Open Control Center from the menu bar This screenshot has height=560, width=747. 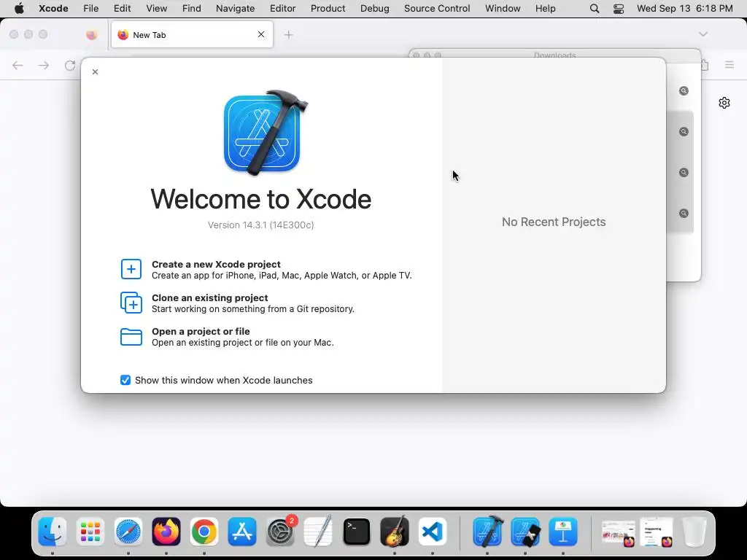pyautogui.click(x=619, y=9)
